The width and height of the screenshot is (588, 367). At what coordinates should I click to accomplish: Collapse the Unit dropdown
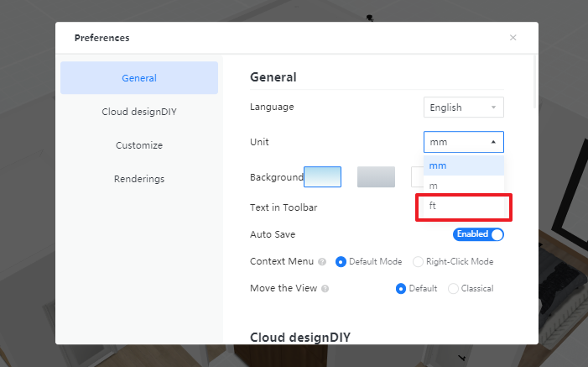click(464, 141)
